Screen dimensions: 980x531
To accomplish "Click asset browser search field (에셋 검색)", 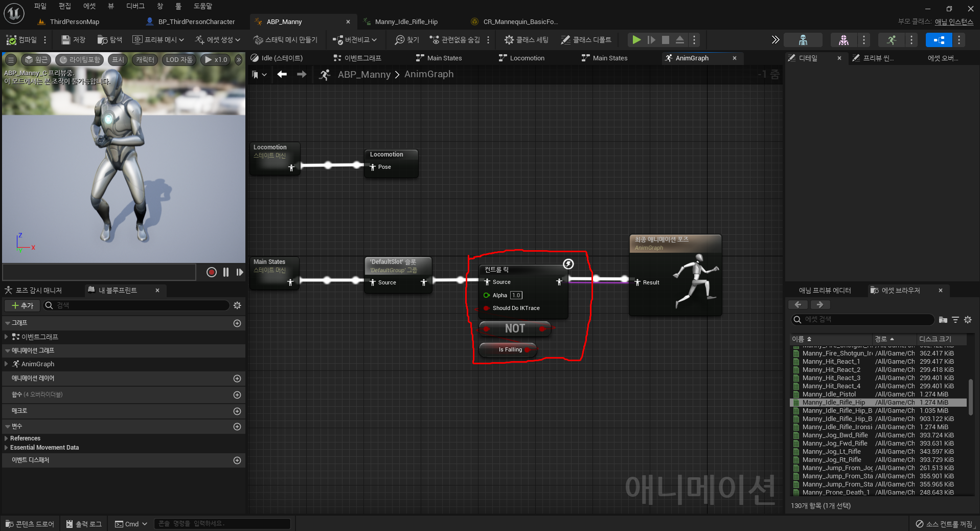I will coord(862,320).
